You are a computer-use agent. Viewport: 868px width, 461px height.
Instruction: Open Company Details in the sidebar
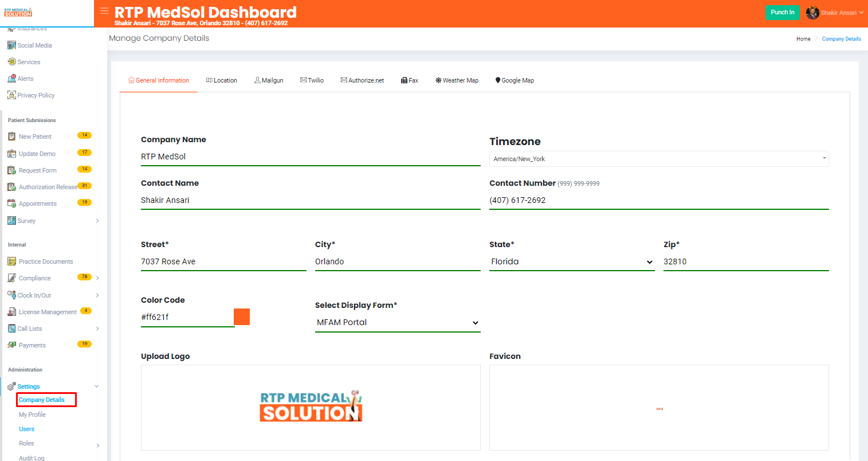click(42, 400)
